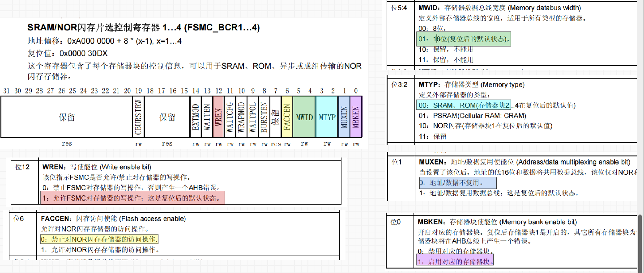Select the MWID option 11: 保留 line

pyautogui.click(x=446, y=59)
